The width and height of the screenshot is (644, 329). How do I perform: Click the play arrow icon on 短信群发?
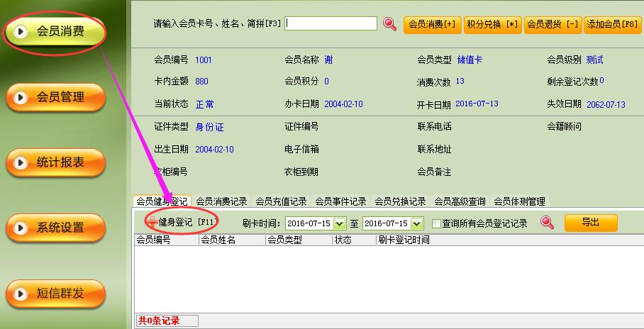(x=21, y=294)
